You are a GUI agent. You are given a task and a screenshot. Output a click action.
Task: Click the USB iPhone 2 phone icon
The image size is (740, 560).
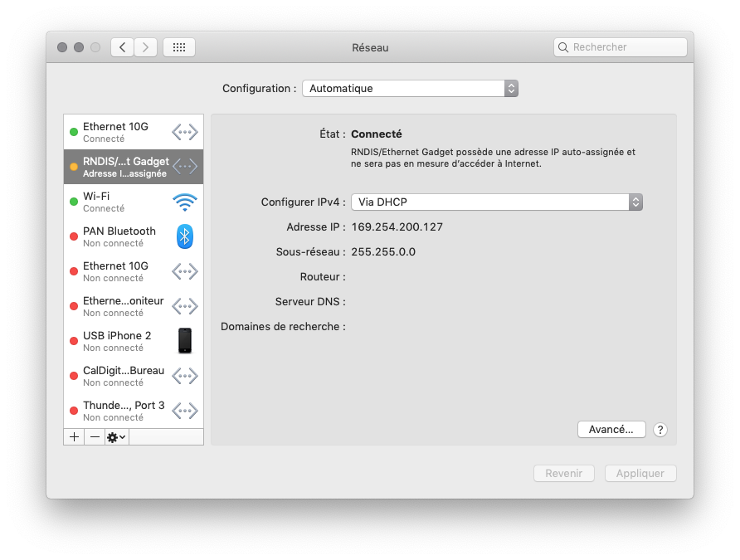point(185,341)
